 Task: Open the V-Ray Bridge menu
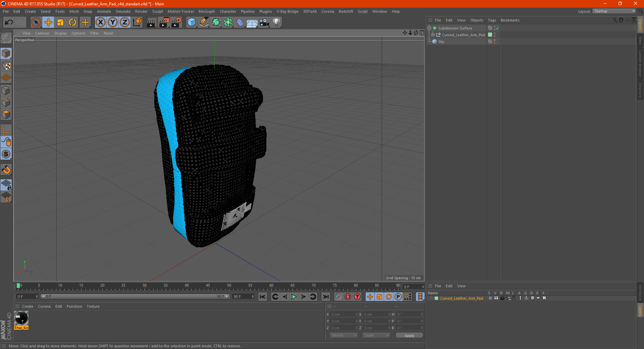[287, 11]
